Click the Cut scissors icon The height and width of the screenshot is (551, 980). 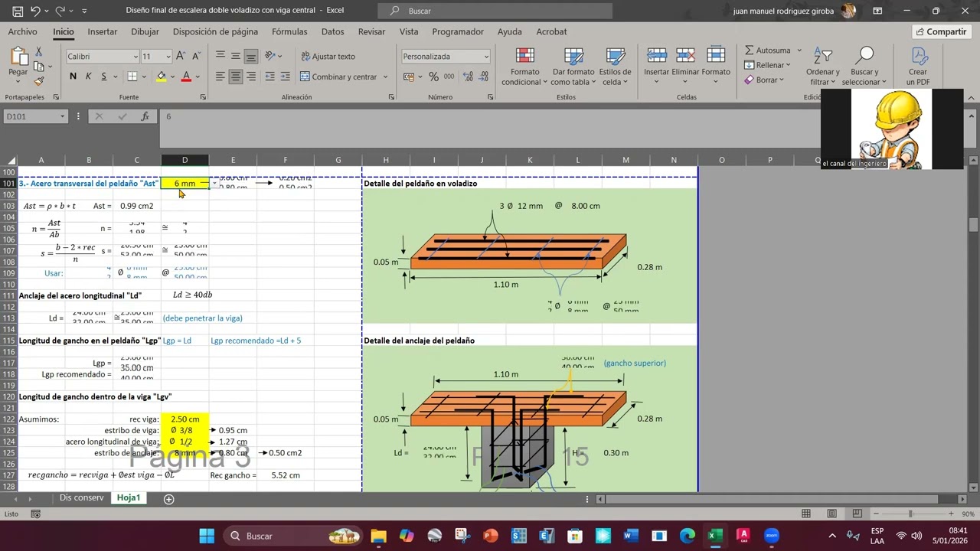pyautogui.click(x=38, y=51)
